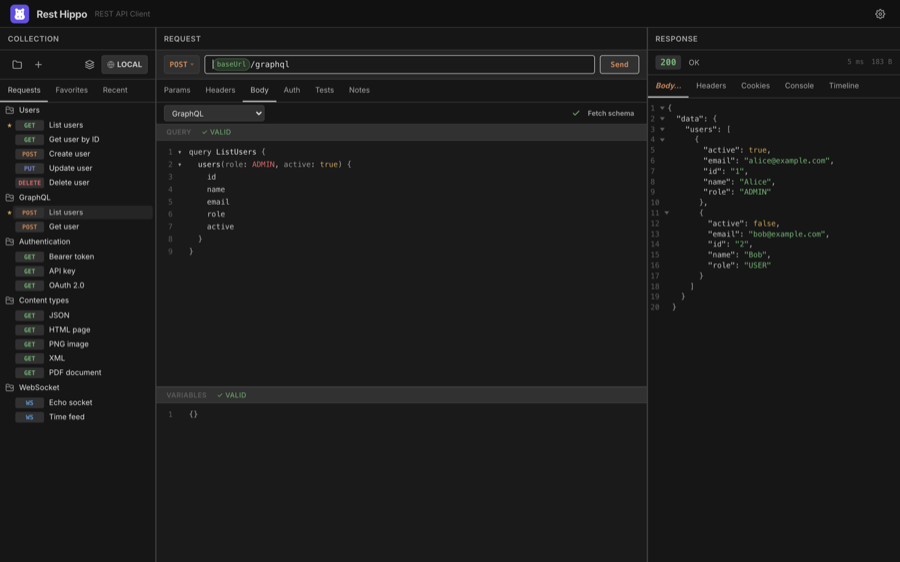Image resolution: width=900 pixels, height=562 pixels.
Task: Open the XML request
Action: pos(57,358)
